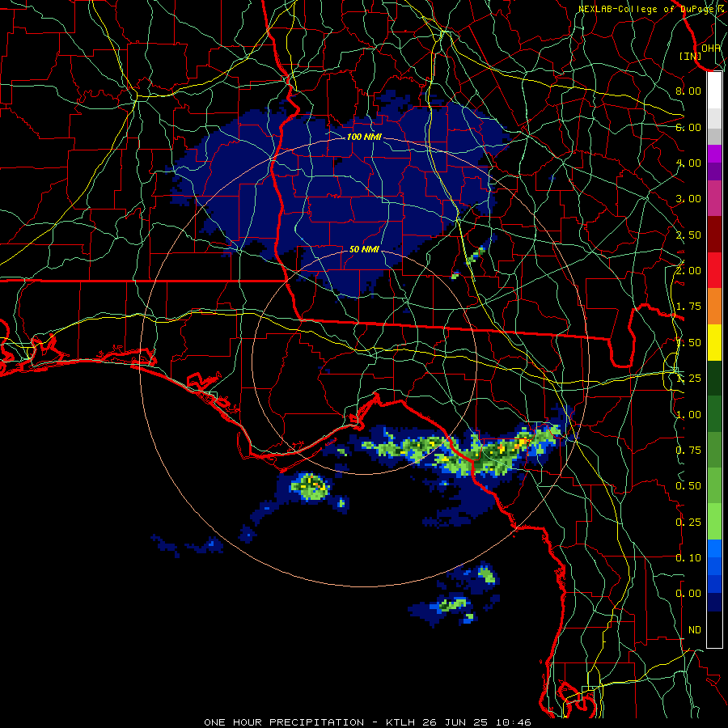Select the magenta swatch on the color scale
The width and height of the screenshot is (728, 728).
pyautogui.click(x=714, y=154)
